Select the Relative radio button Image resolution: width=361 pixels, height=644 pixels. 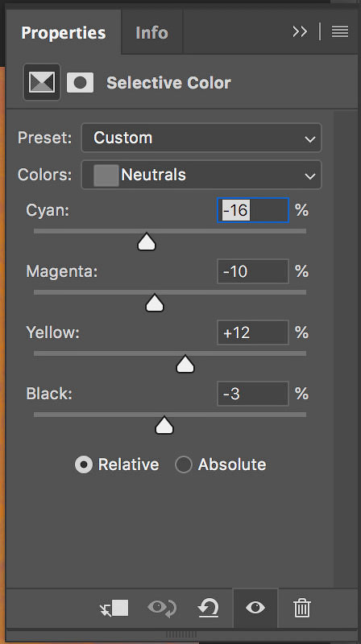[84, 465]
